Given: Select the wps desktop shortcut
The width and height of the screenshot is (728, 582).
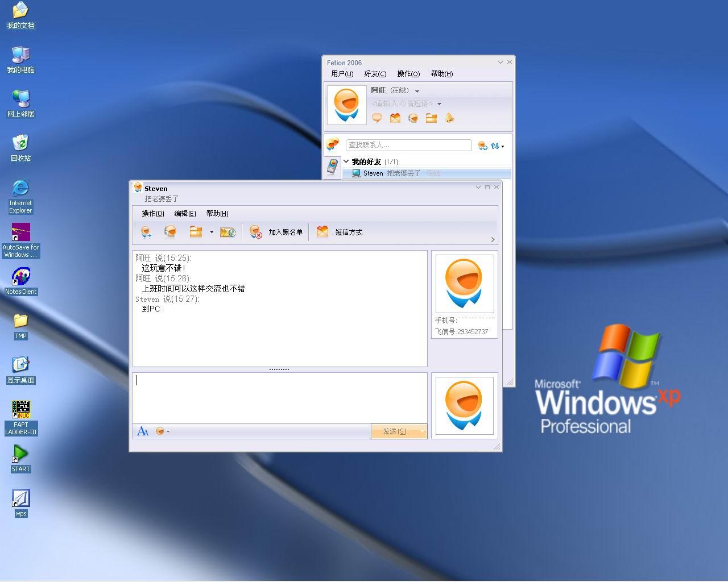Looking at the screenshot, I should tap(20, 503).
